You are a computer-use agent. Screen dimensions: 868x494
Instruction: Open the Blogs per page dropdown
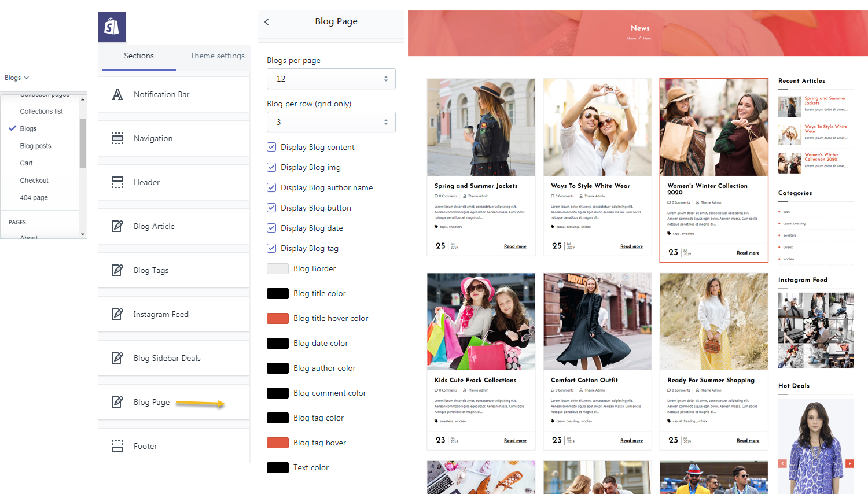point(330,78)
